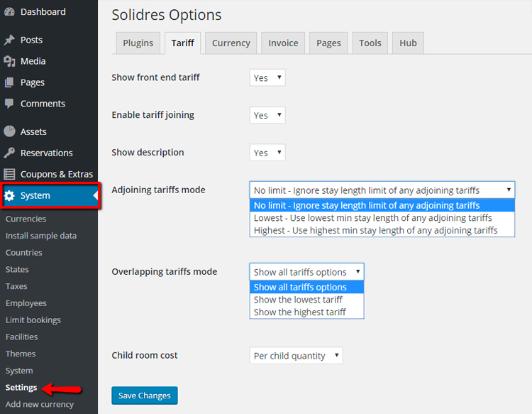Click the Reservations key icon

(x=9, y=153)
